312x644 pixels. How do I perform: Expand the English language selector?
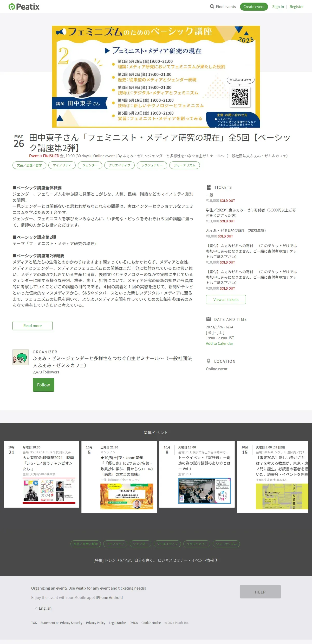click(43, 608)
